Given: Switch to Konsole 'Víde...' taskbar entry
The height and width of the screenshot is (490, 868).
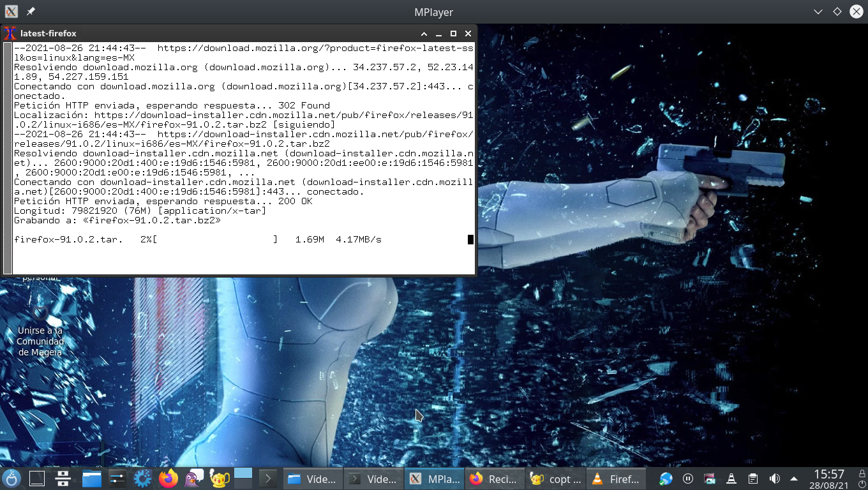Looking at the screenshot, I should (x=373, y=479).
